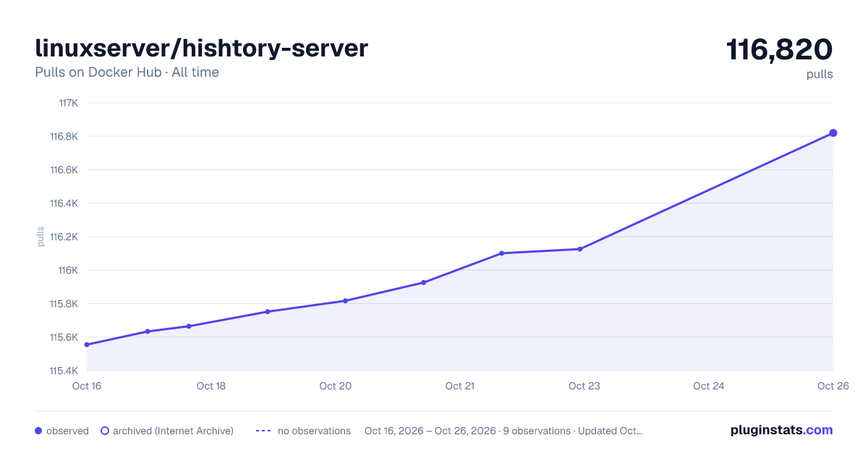Click 'archived (Internet Archive)' legend label
Viewport: 868px width, 456px height.
click(x=173, y=431)
